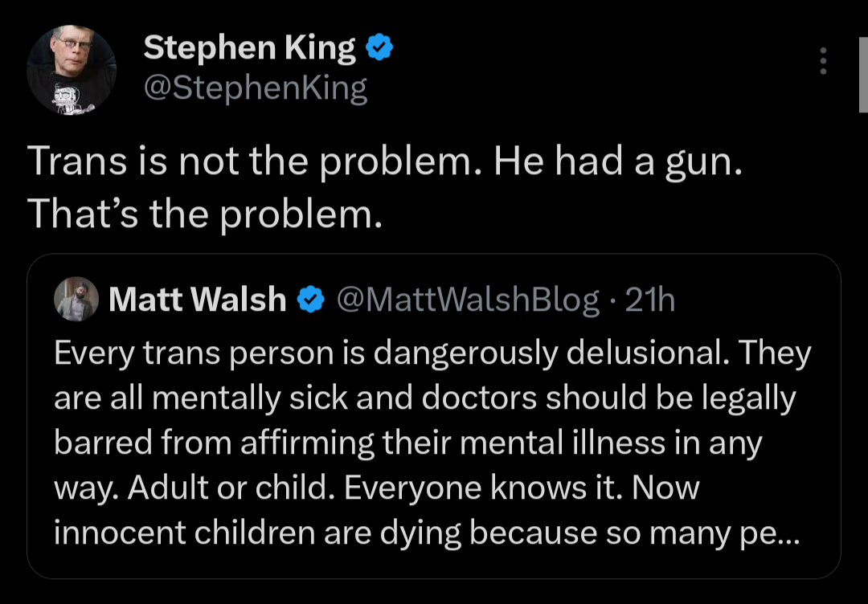The image size is (868, 604).
Task: Click the tweet line 'That's the problem.'
Action: click(x=204, y=214)
